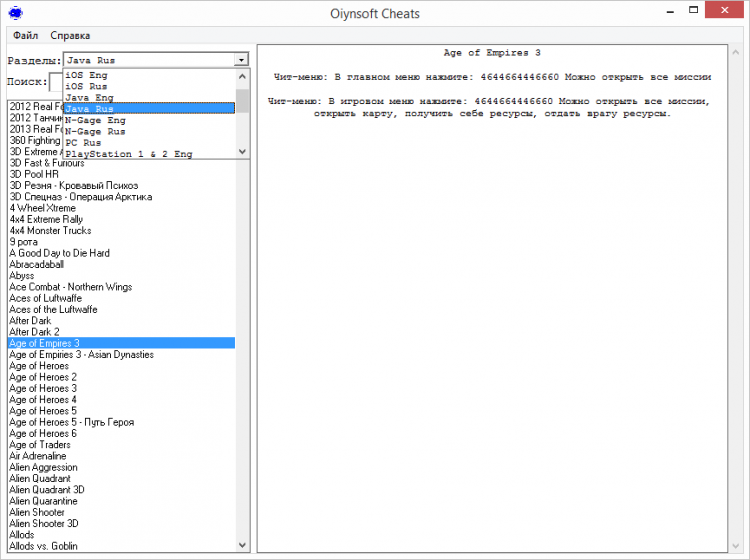The width and height of the screenshot is (750, 560).
Task: Click the Поиск search field
Action: [56, 82]
